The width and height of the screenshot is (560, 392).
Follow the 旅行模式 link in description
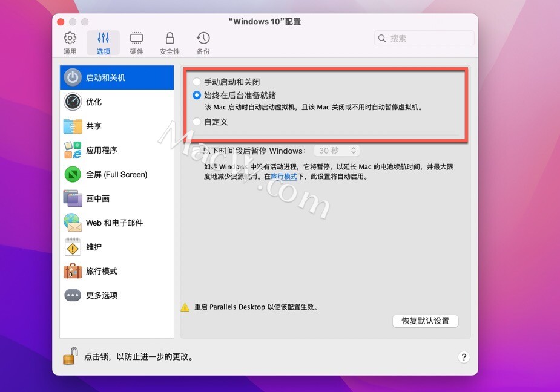(284, 177)
